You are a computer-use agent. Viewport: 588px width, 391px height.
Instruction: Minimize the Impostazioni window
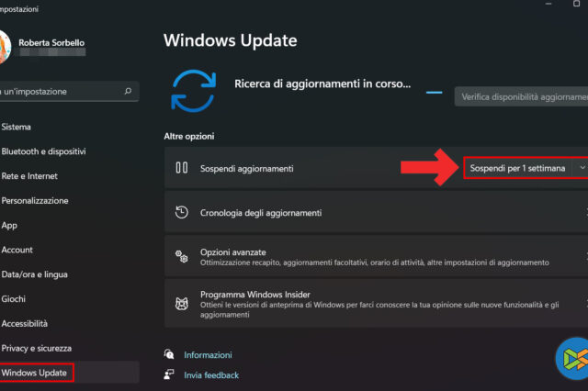pos(548,4)
